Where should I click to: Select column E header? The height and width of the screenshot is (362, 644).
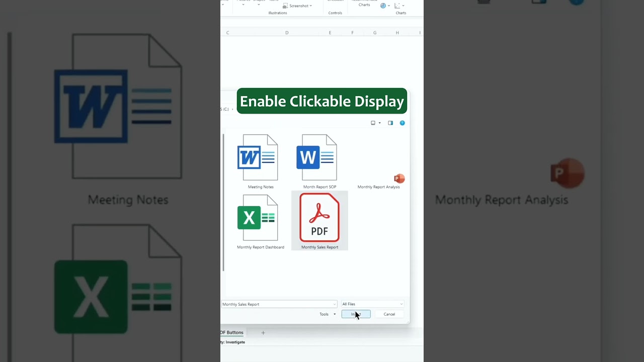coord(330,33)
